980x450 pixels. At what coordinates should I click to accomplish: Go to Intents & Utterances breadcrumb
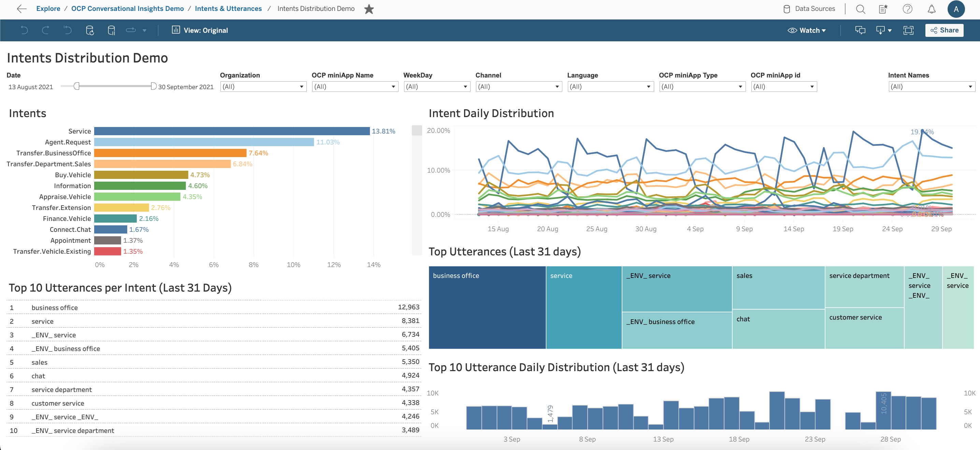point(228,9)
